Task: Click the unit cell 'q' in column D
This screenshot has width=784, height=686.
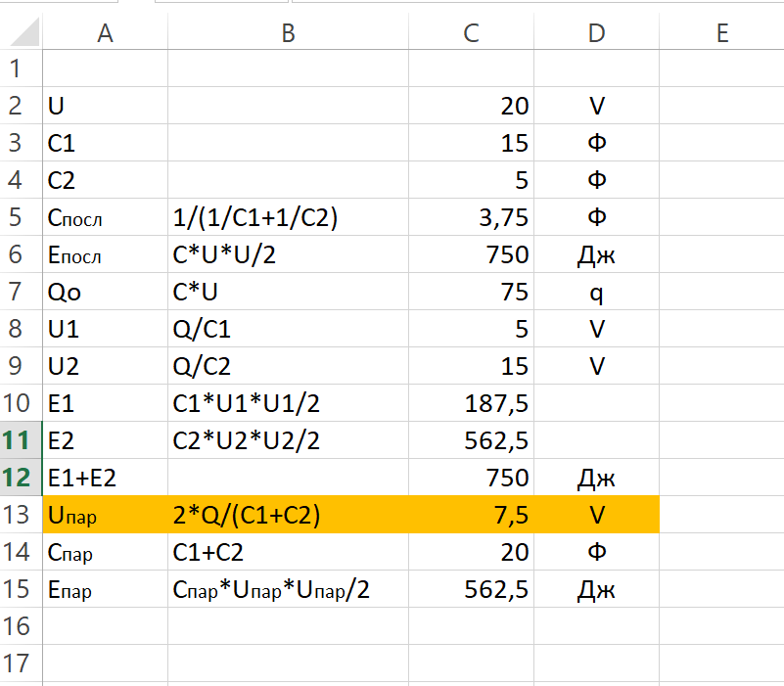Action: (x=597, y=292)
